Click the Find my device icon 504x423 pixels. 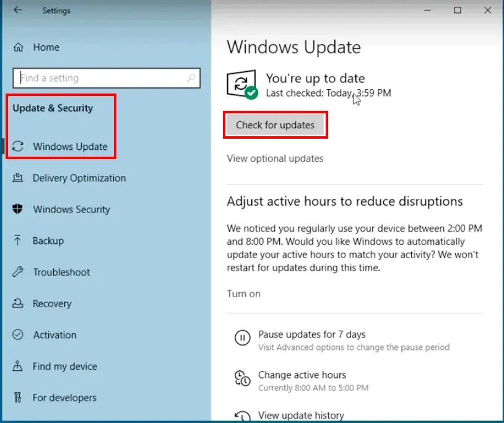17,366
